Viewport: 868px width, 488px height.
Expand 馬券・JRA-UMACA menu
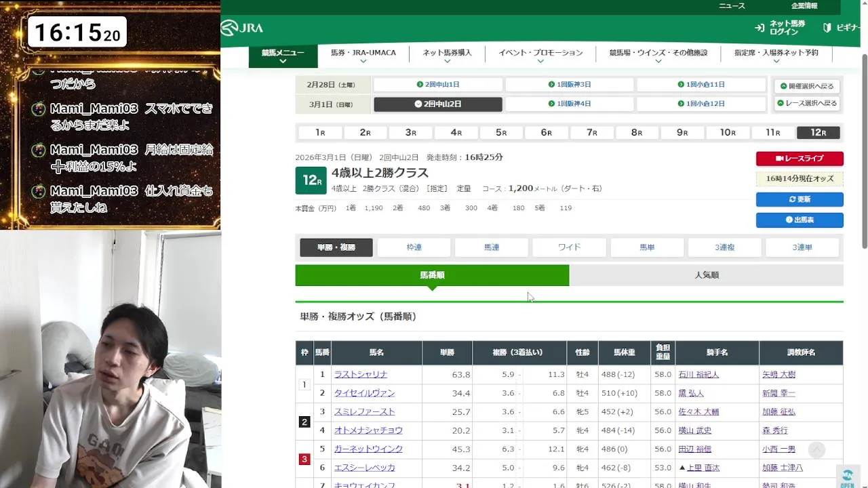pos(363,56)
